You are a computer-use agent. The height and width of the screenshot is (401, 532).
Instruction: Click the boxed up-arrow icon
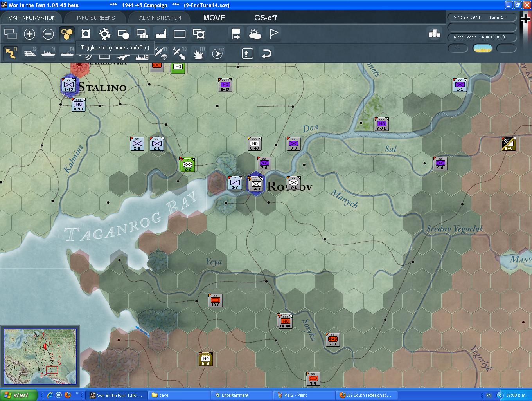247,53
